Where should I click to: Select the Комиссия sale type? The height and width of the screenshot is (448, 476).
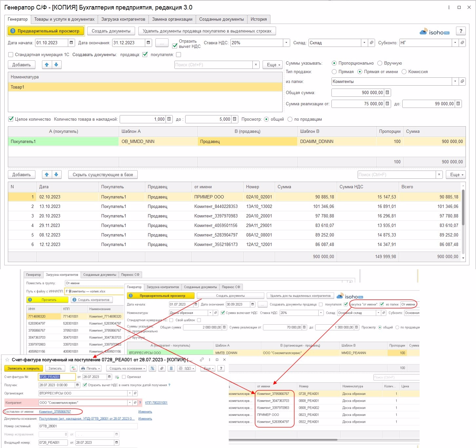404,71
